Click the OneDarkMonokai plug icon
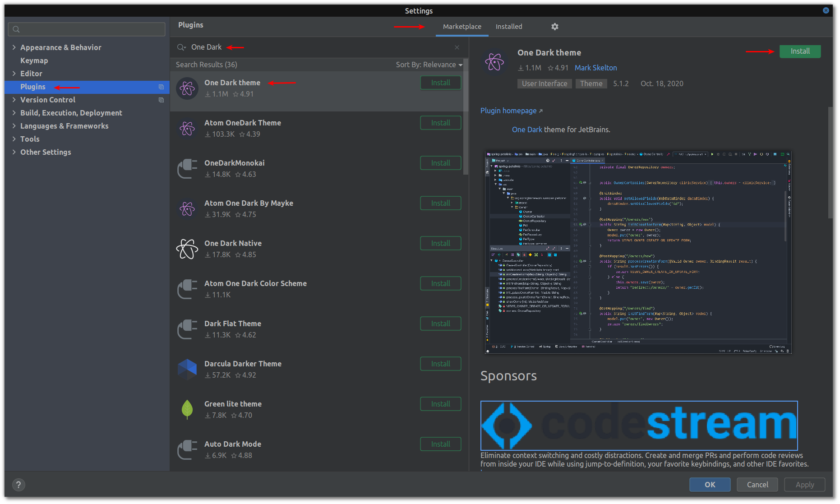The height and width of the screenshot is (504, 840). (187, 169)
